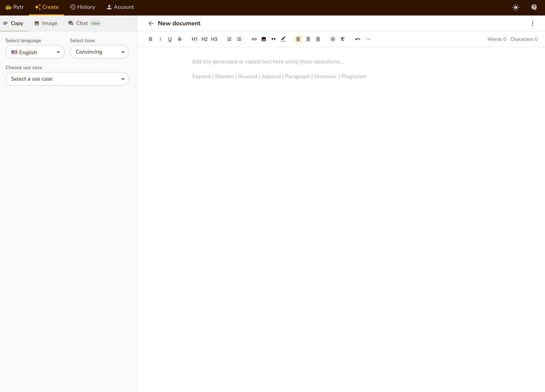This screenshot has width=545, height=392.
Task: Redo the last edit
Action: point(368,39)
